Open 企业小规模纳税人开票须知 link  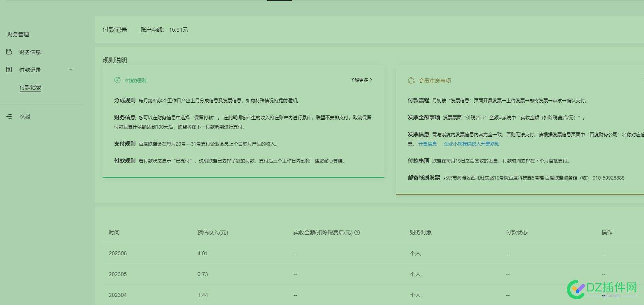[x=472, y=144]
